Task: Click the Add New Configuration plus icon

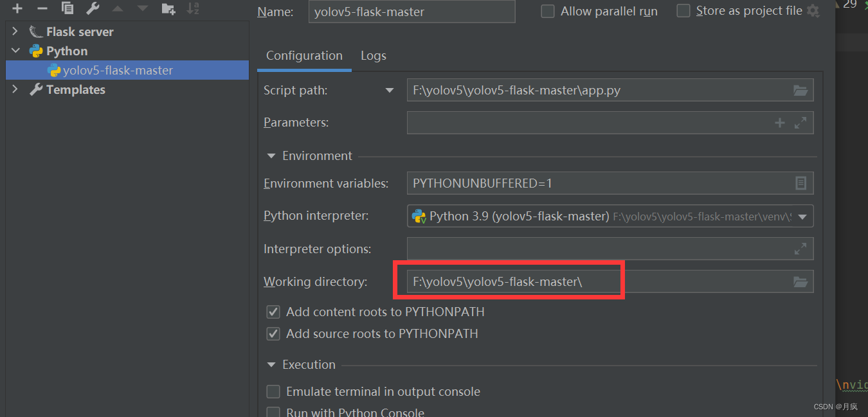Action: click(x=17, y=8)
